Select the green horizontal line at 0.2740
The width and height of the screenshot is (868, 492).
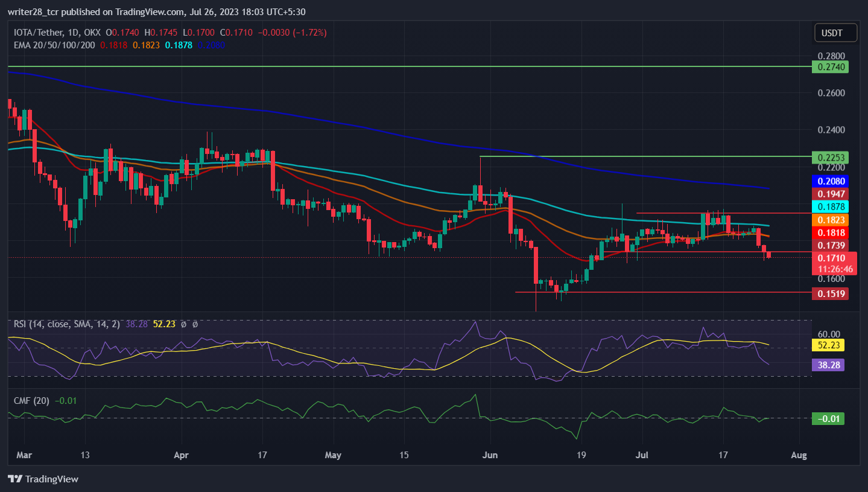pos(410,66)
